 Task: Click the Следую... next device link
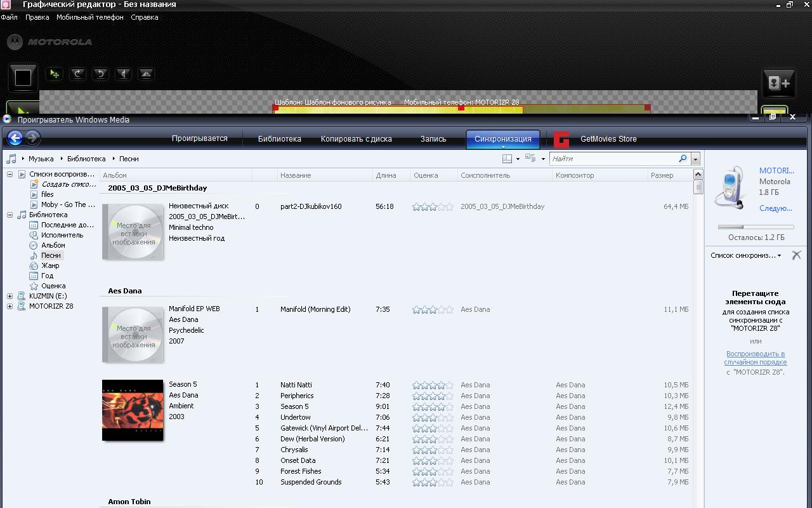pos(776,208)
